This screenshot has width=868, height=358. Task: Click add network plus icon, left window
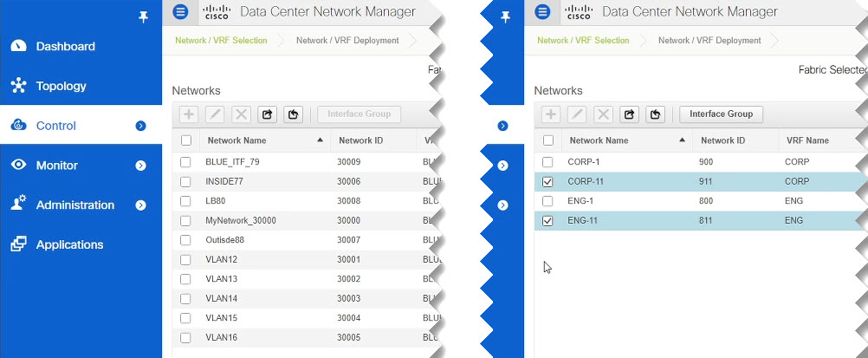coord(189,114)
